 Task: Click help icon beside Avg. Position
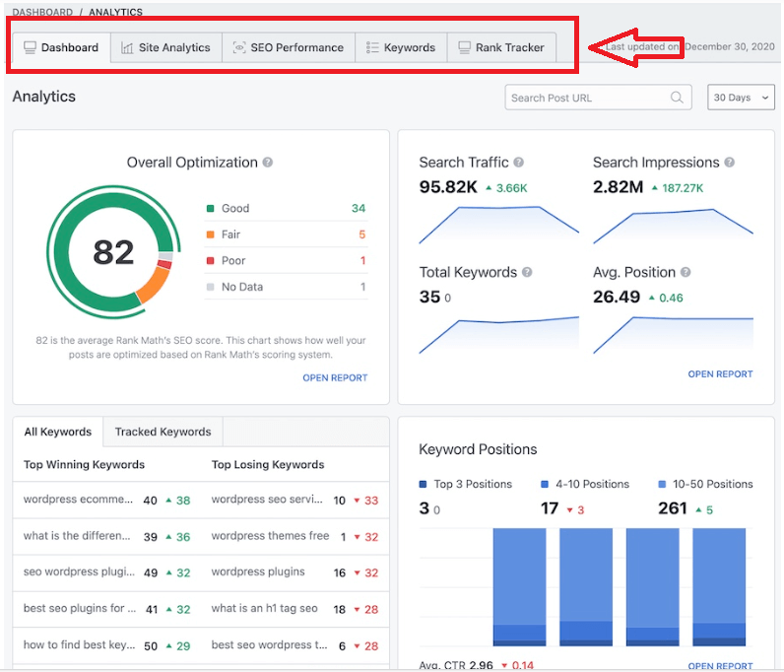click(686, 273)
